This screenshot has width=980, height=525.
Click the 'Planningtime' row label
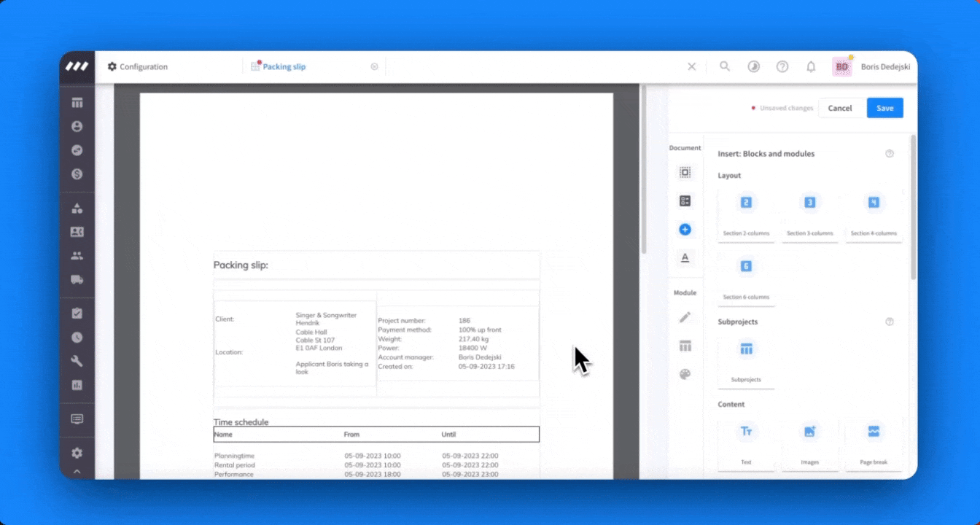(234, 456)
